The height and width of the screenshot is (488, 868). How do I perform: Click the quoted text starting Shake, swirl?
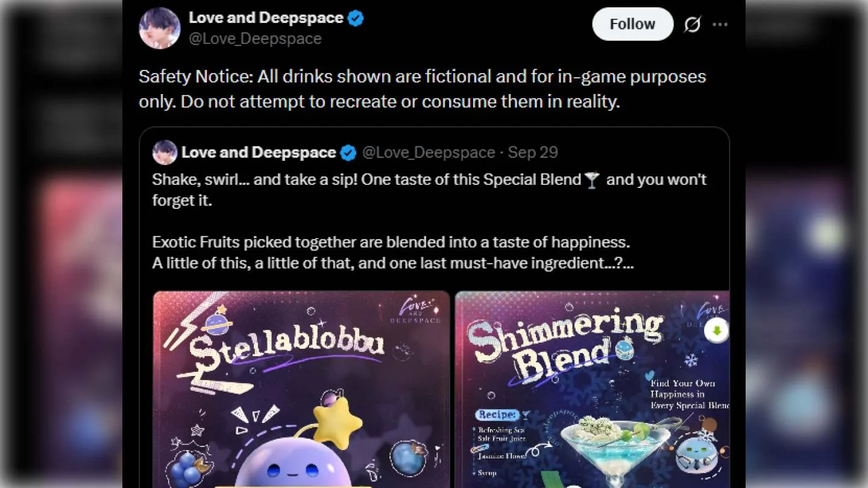tap(429, 190)
